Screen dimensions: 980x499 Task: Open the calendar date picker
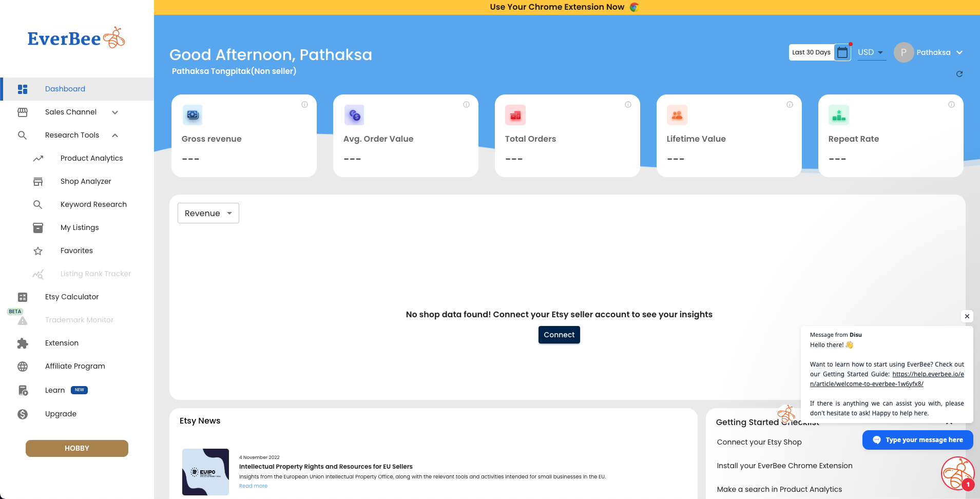[x=842, y=52]
